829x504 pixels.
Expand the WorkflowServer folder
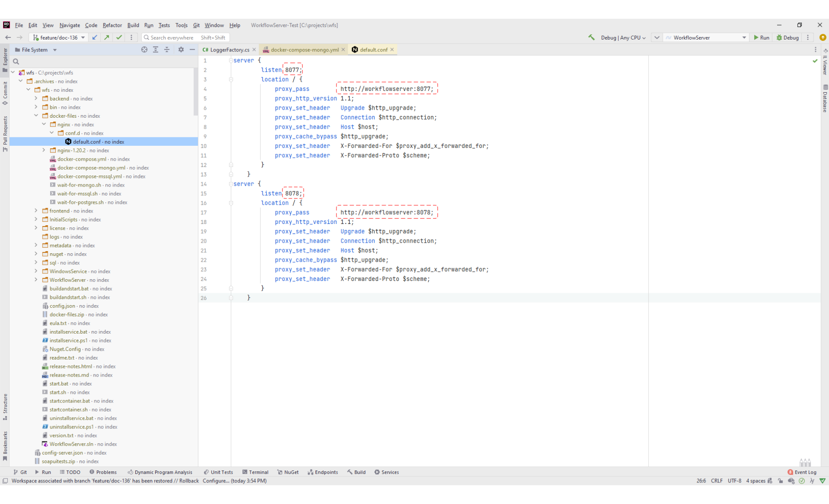36,280
